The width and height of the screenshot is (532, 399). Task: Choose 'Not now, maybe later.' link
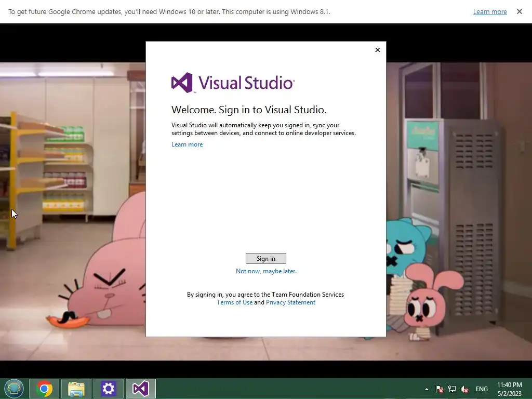[266, 271]
